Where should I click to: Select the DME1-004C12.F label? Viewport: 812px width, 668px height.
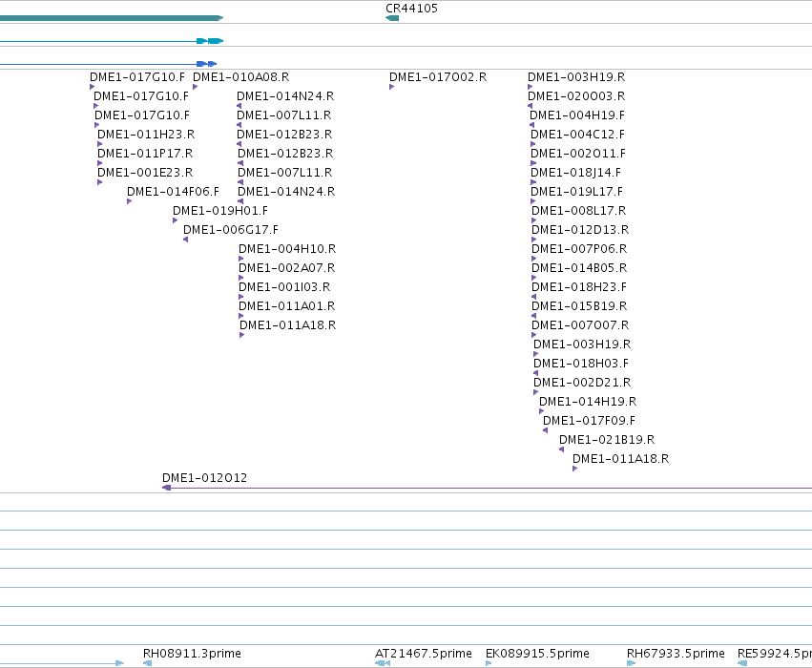[577, 135]
